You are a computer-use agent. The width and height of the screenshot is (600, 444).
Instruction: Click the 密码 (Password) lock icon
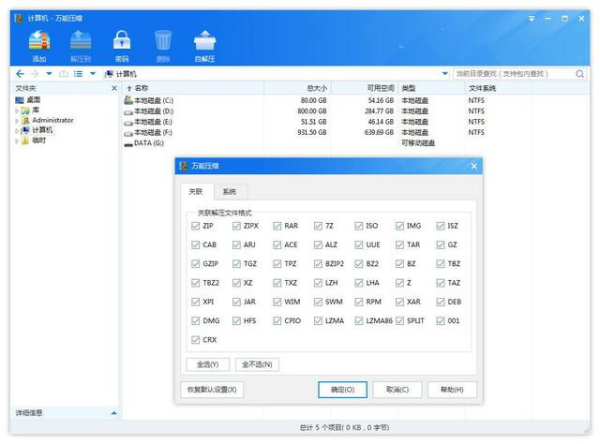click(x=122, y=40)
